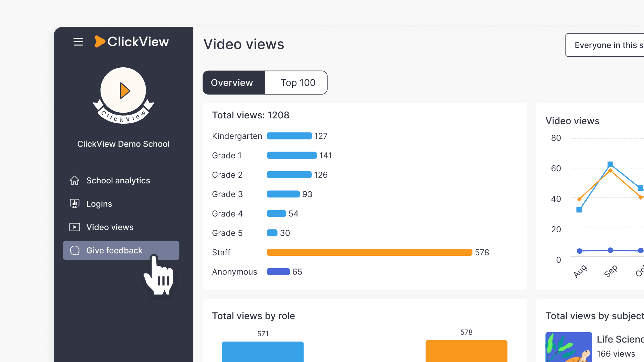Click the Grade 5 views bar
This screenshot has height=362, width=644.
tap(272, 233)
